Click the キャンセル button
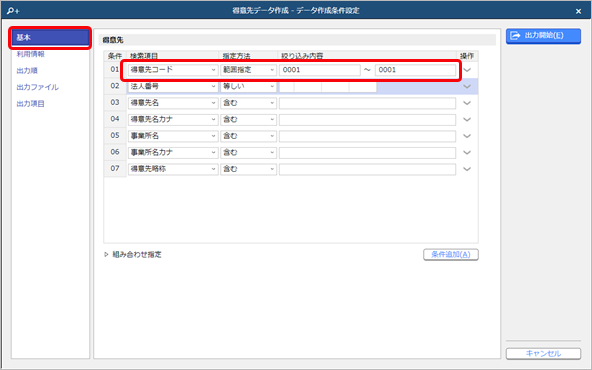The height and width of the screenshot is (370, 592). tap(543, 353)
